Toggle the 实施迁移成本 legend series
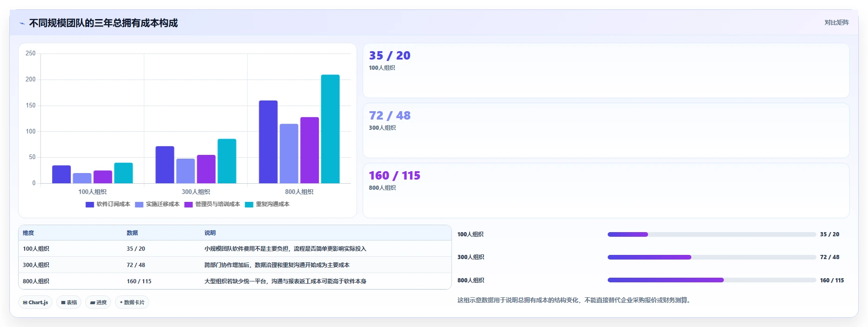Screen dimensions: 868x327 click(x=157, y=204)
